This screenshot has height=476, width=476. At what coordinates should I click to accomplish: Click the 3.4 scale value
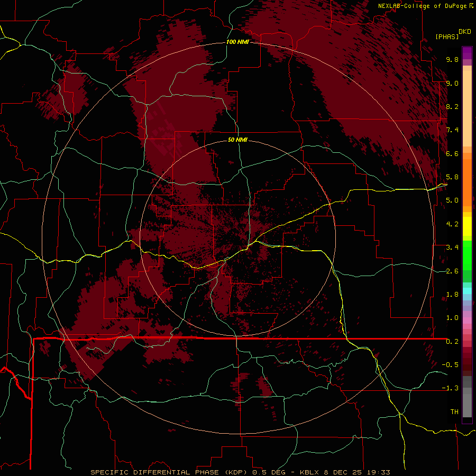452,248
